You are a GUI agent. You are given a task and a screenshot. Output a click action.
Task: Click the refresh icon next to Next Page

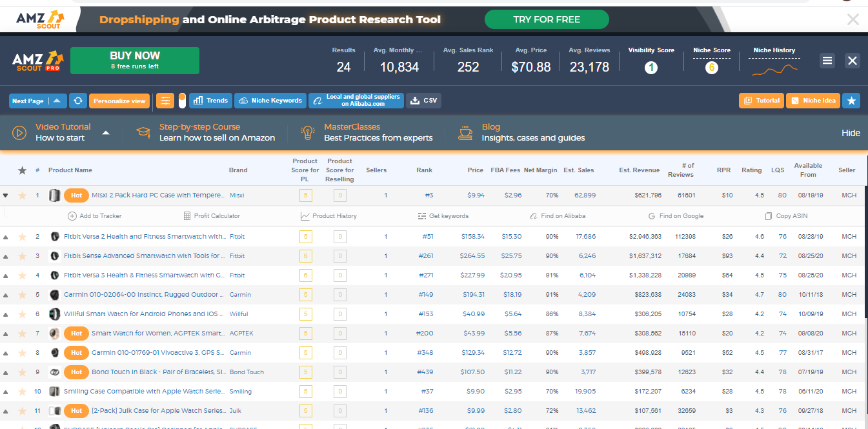click(x=77, y=101)
